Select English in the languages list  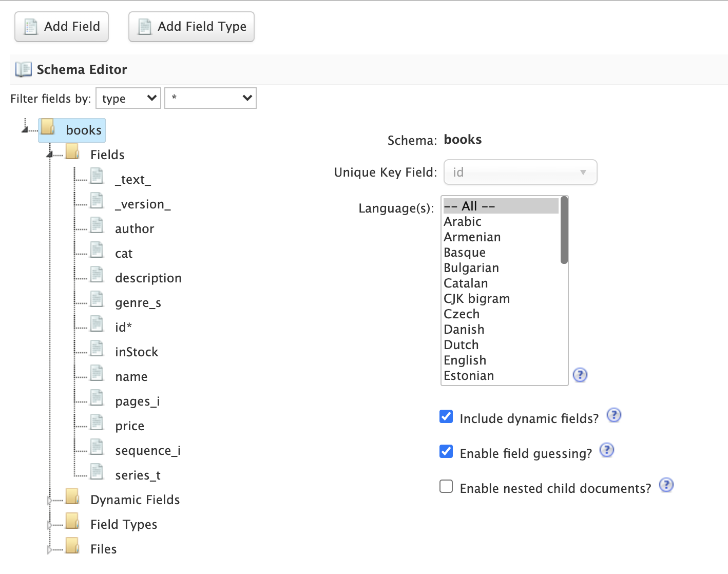465,360
